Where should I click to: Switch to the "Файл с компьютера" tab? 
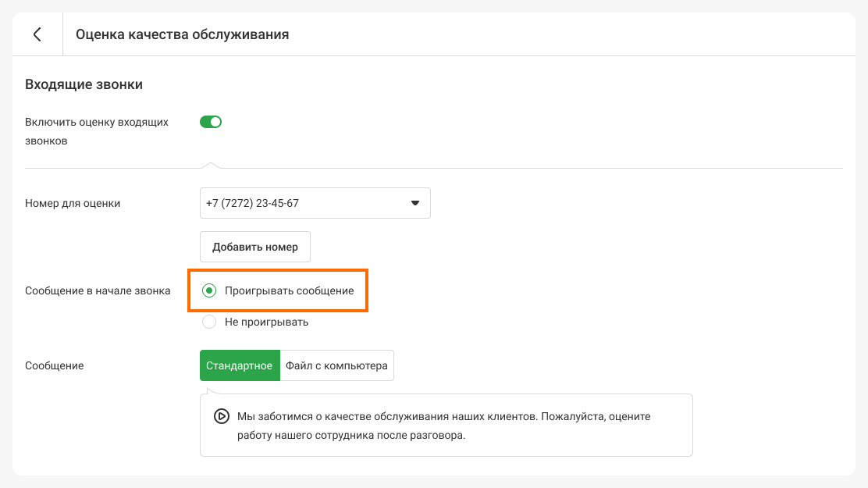(336, 365)
